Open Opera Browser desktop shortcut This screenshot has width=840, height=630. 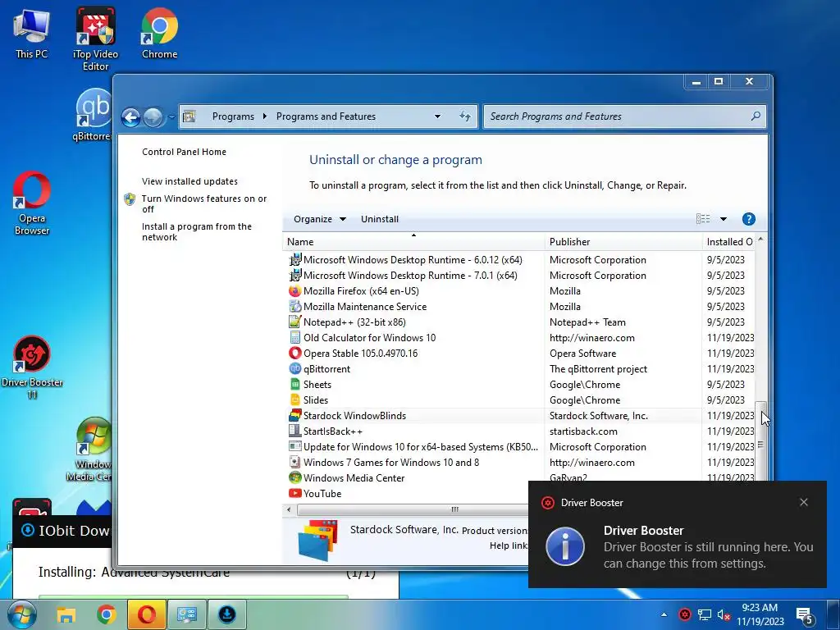pos(32,203)
